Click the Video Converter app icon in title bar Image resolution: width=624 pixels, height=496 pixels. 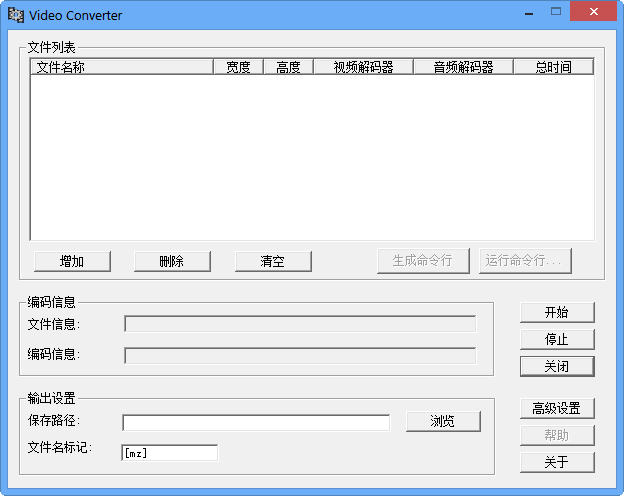point(16,15)
